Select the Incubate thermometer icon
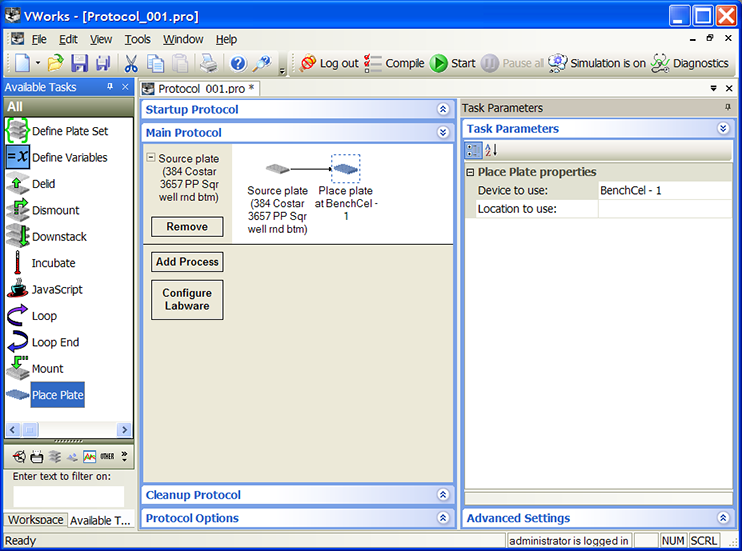 coord(18,263)
